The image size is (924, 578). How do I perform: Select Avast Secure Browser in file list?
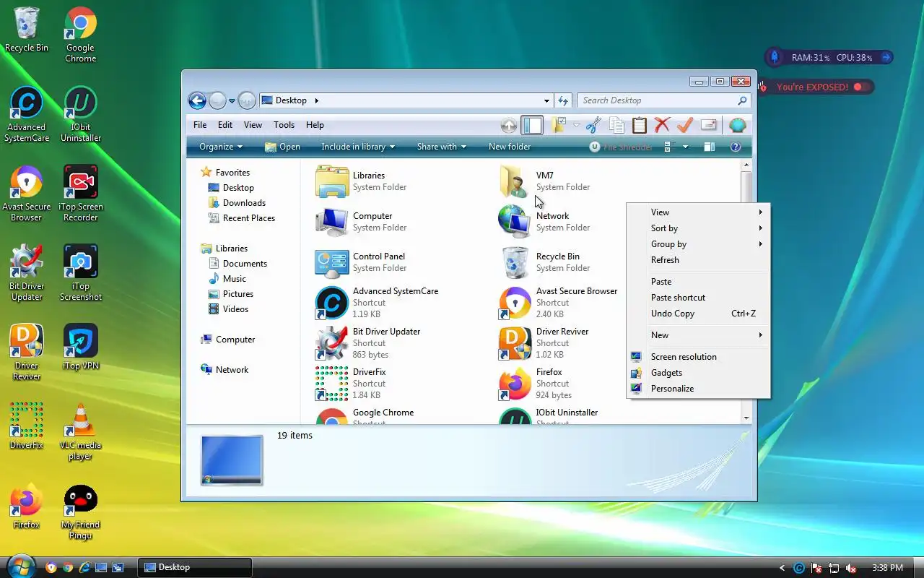pos(558,303)
